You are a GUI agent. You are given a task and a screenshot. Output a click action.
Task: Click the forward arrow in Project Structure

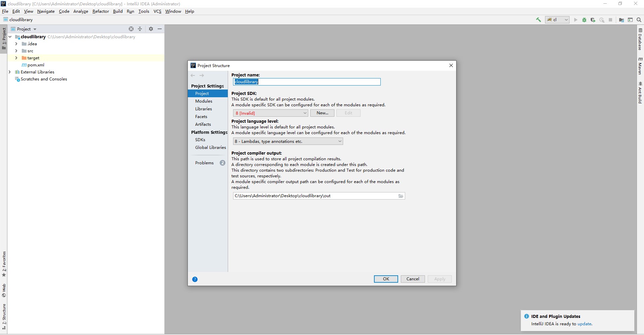[x=202, y=75]
